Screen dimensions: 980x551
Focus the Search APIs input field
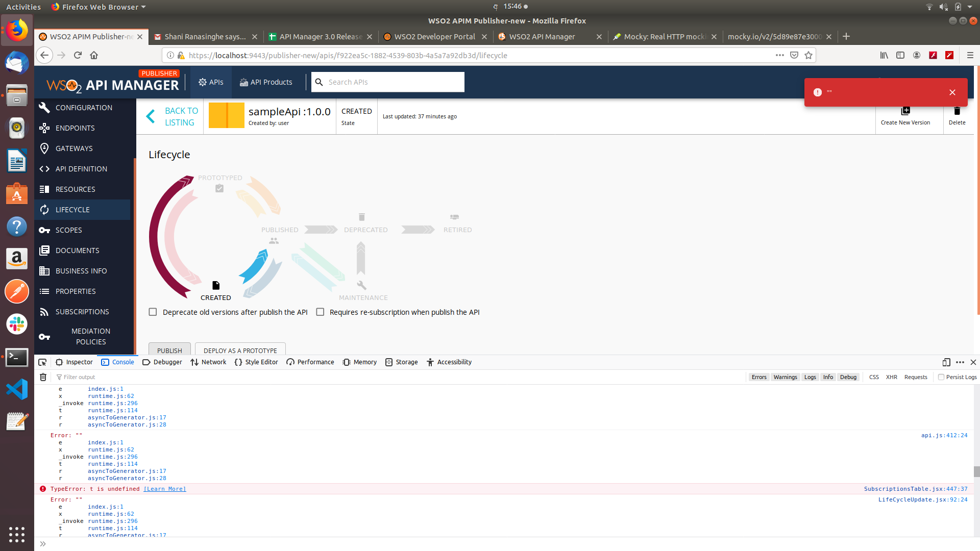388,82
